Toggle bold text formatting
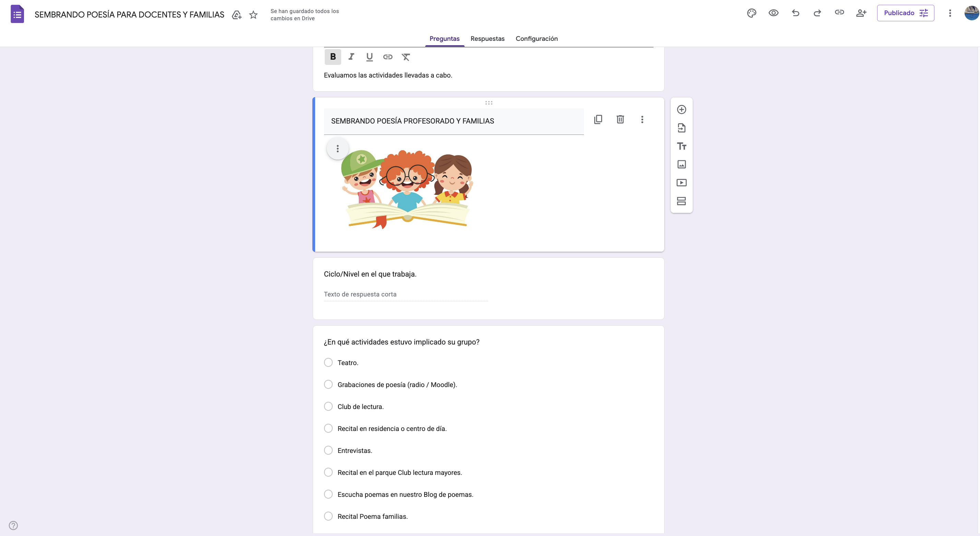 [x=333, y=57]
